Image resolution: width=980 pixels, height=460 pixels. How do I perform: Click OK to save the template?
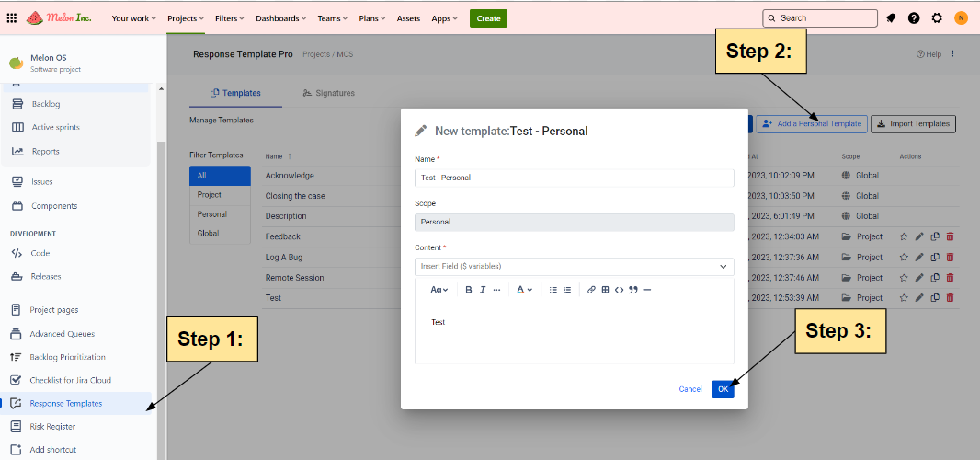pyautogui.click(x=723, y=389)
